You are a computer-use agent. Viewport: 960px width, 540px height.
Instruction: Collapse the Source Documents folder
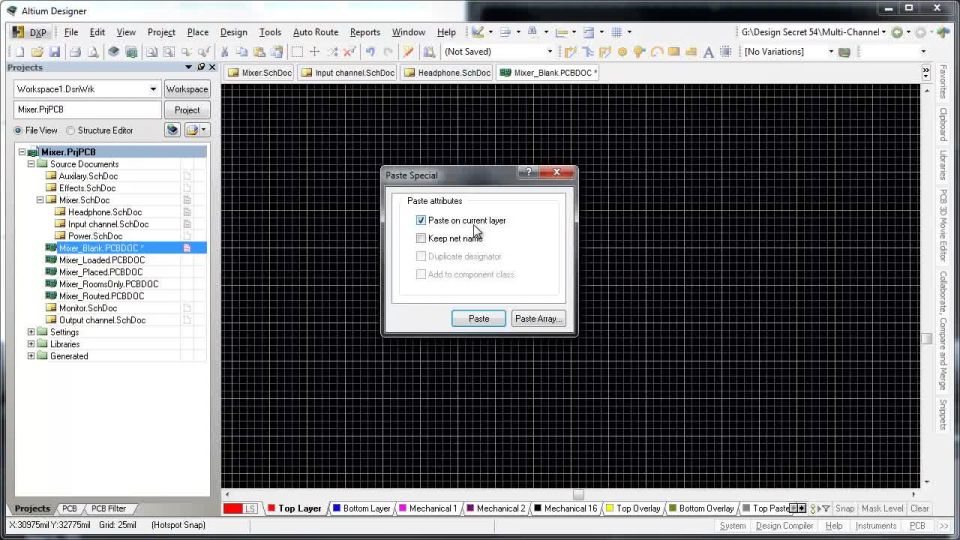31,164
